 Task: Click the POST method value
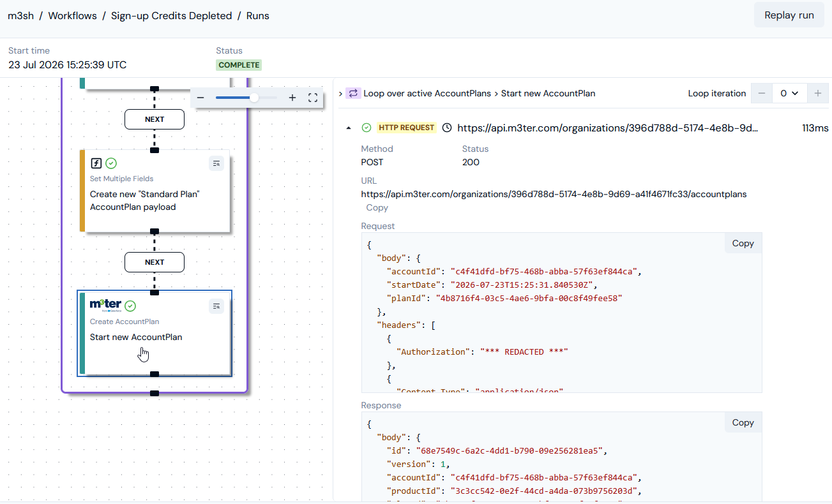point(372,162)
